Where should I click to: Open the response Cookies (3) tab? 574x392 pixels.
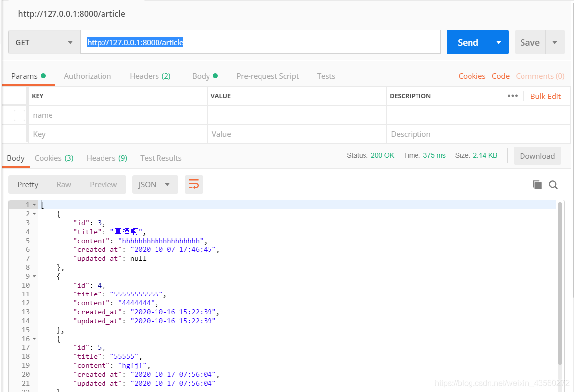click(x=54, y=158)
